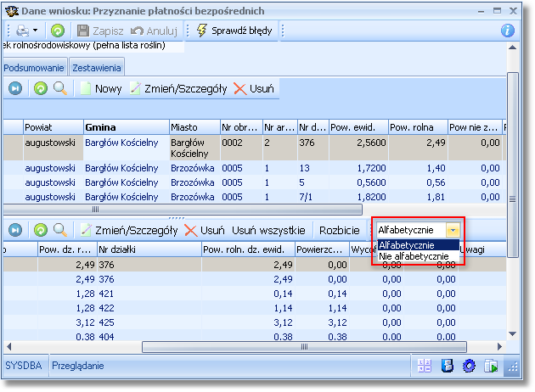Click the documents with green arrow status icon
Image resolution: width=535 pixels, height=392 pixels.
coord(491,366)
